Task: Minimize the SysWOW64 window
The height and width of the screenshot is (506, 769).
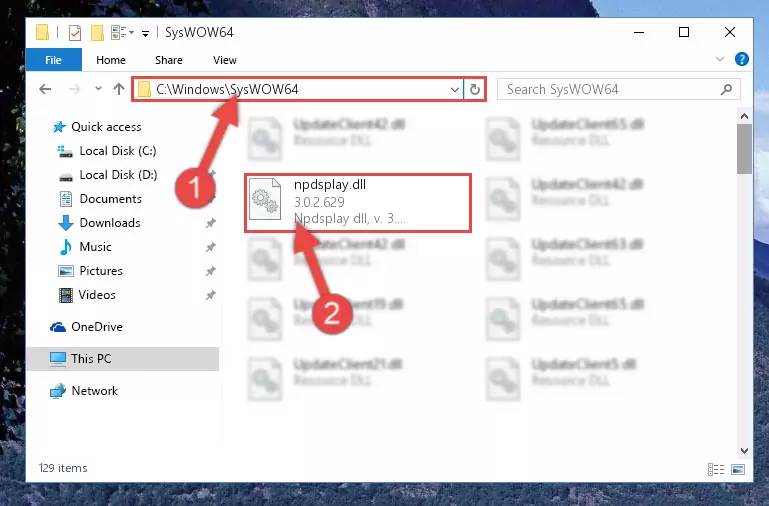Action: [639, 32]
